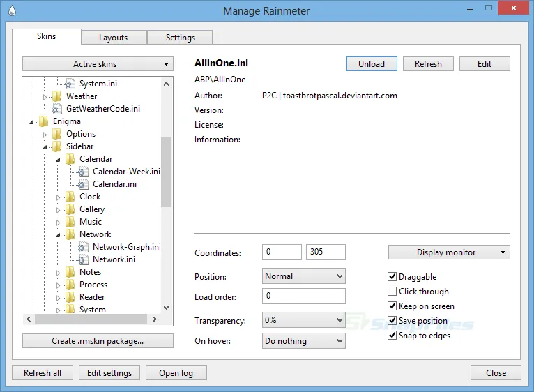Click the Network.ini file icon
534x392 pixels.
tap(83, 259)
